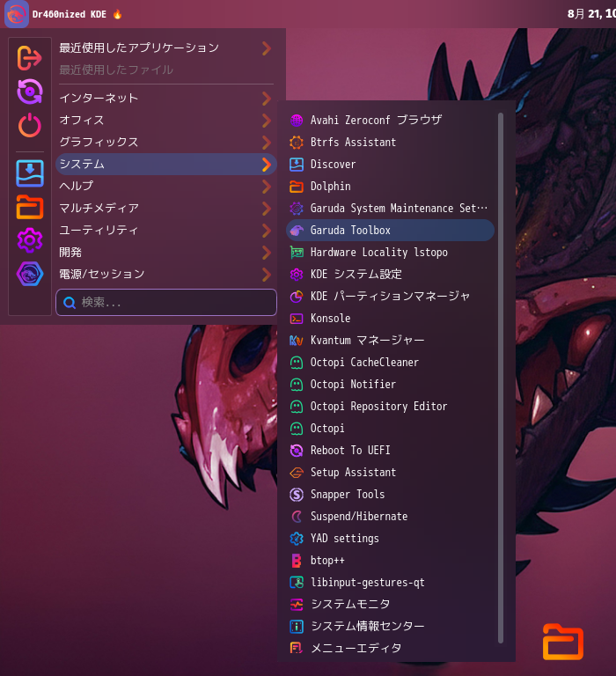The image size is (616, 676).
Task: Click the reboot icon in sidebar
Action: 29,92
